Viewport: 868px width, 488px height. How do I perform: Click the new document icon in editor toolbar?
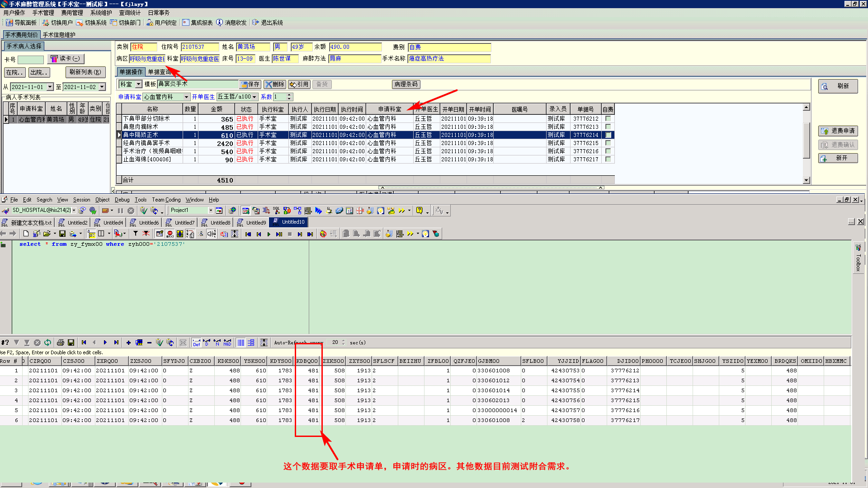tap(26, 234)
